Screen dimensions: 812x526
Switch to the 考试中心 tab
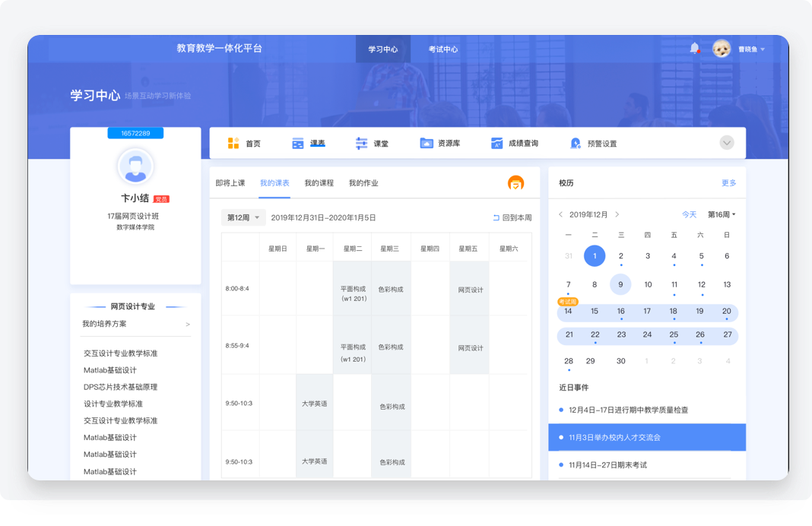(x=443, y=49)
